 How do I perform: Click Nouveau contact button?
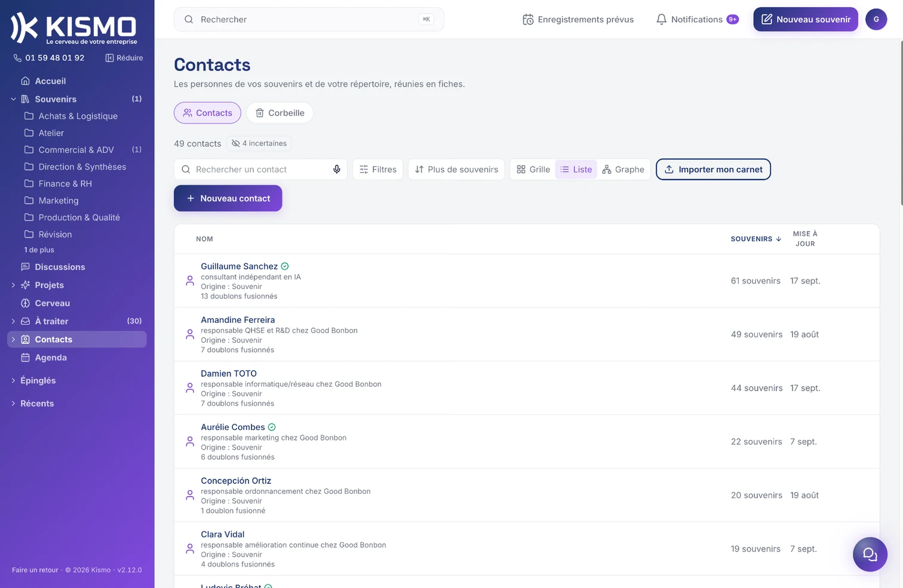[x=228, y=198]
